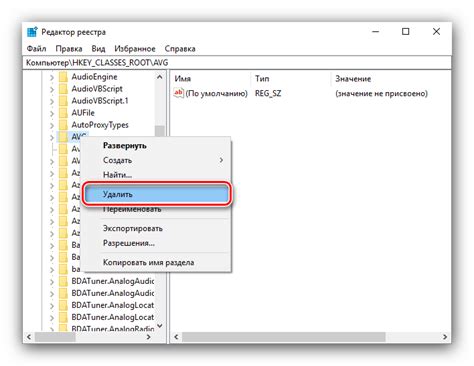Click tree pane scroll up arrow
This screenshot has height=366, width=474.
[160, 77]
